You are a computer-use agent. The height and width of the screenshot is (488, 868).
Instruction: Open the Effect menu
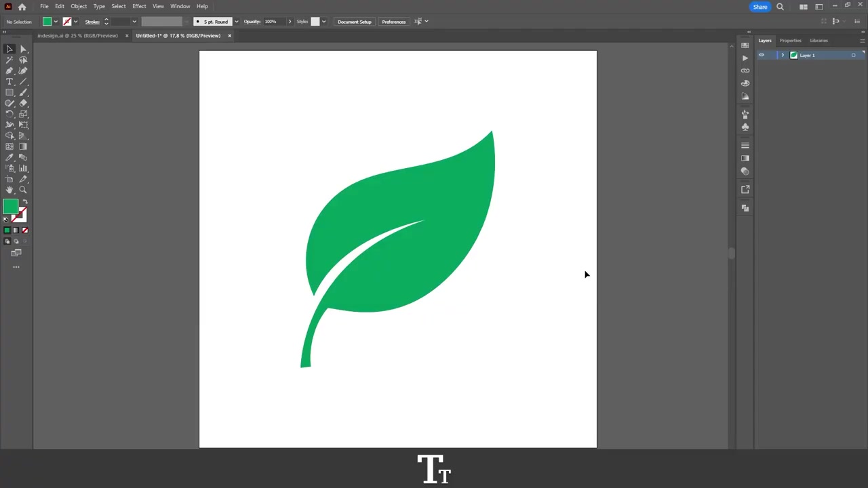pos(139,6)
